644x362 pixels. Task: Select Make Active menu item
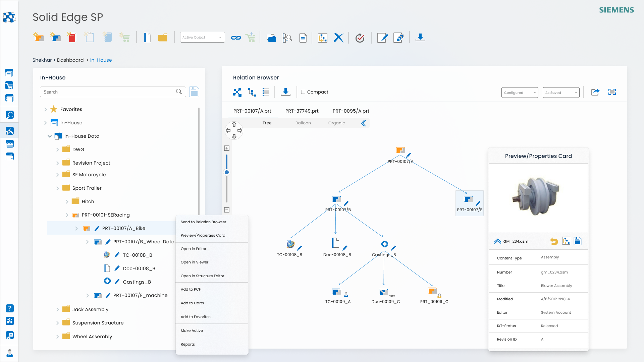point(212,330)
